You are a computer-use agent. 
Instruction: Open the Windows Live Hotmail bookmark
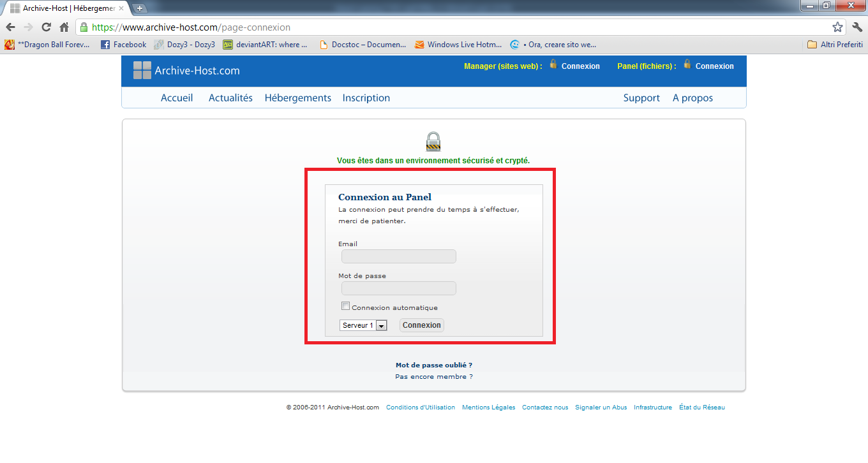(458, 45)
